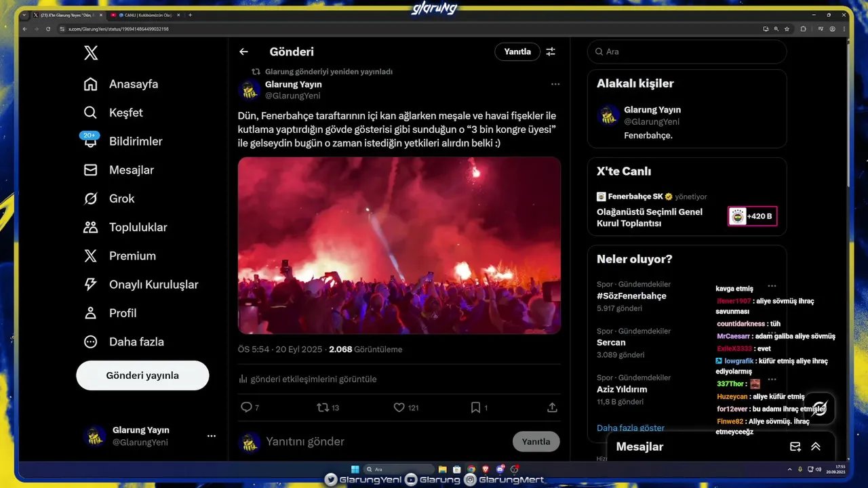Open Chrome from the taskbar
The width and height of the screenshot is (868, 488).
tap(471, 469)
